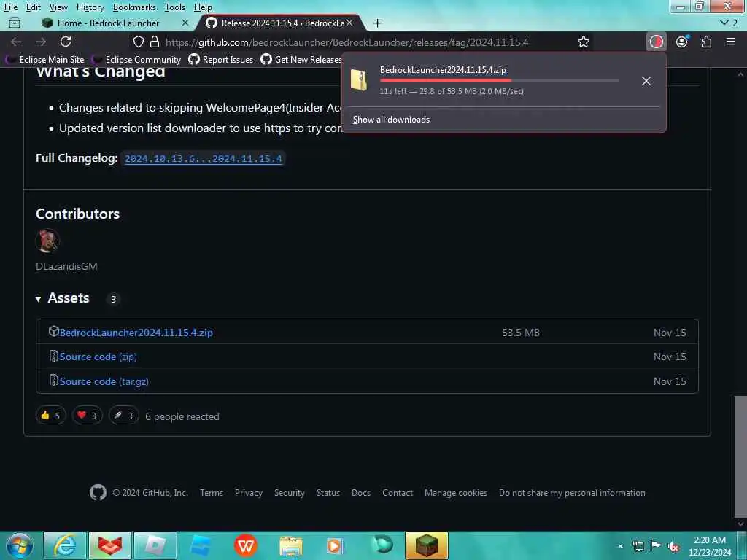Open the Eclipse Main Site bookmark
This screenshot has height=560, width=747.
[45, 60]
